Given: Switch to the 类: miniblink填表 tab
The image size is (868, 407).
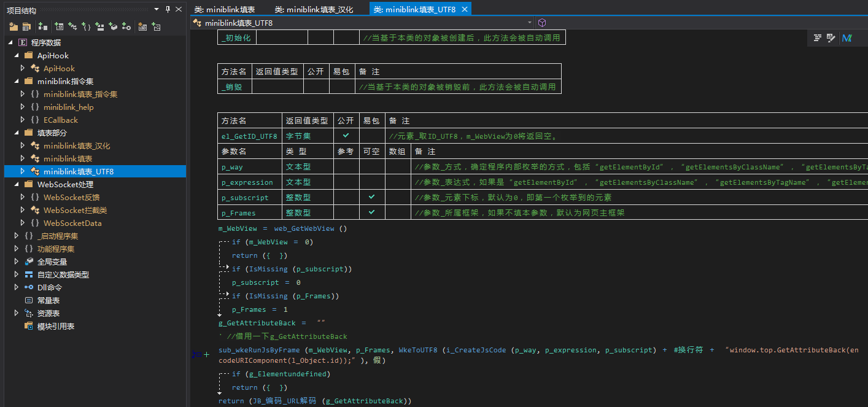Looking at the screenshot, I should [x=225, y=9].
